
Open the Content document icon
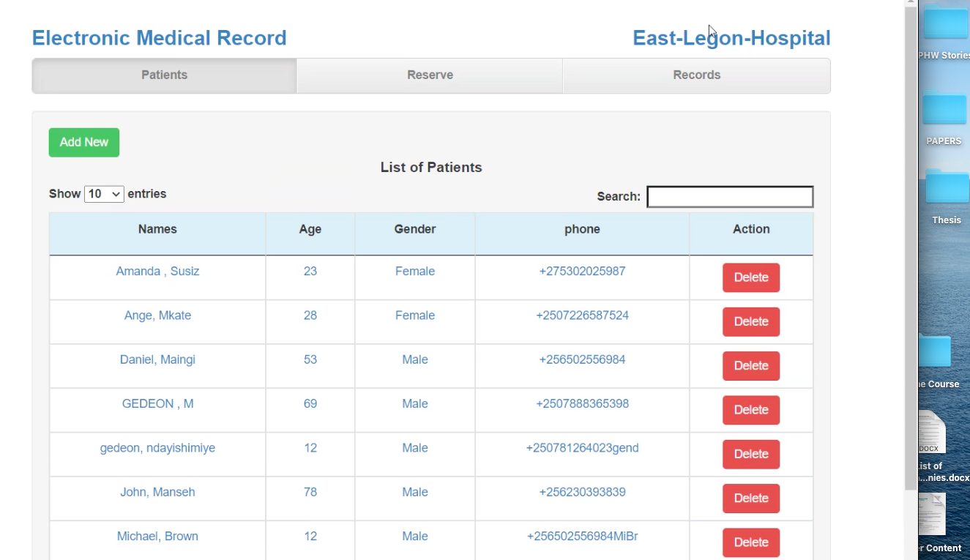pos(932,513)
